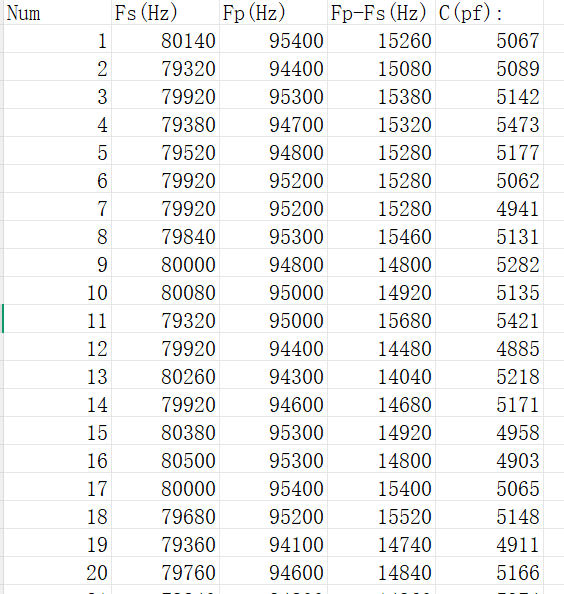The image size is (564, 594).
Task: Select capacitance cell 5067
Action: pos(489,39)
